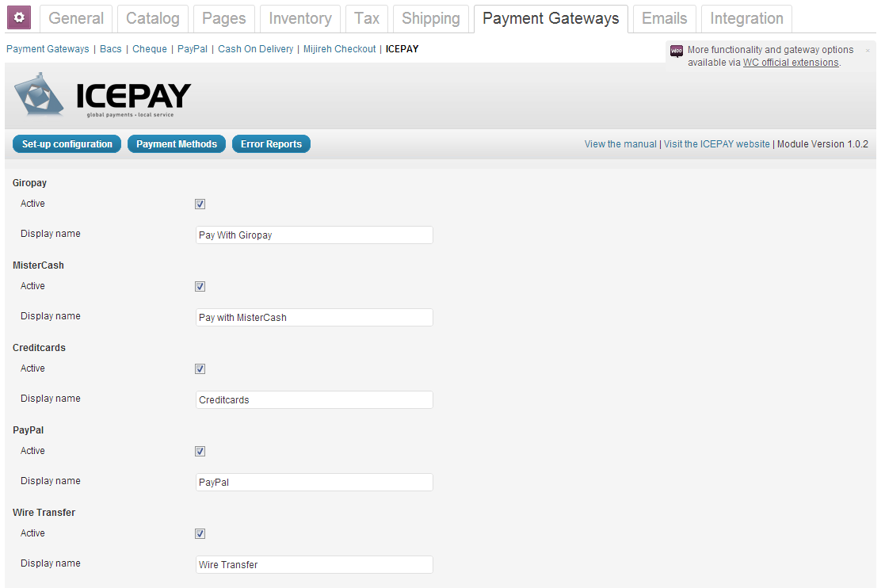Toggle the PayPal Active checkbox

[200, 451]
